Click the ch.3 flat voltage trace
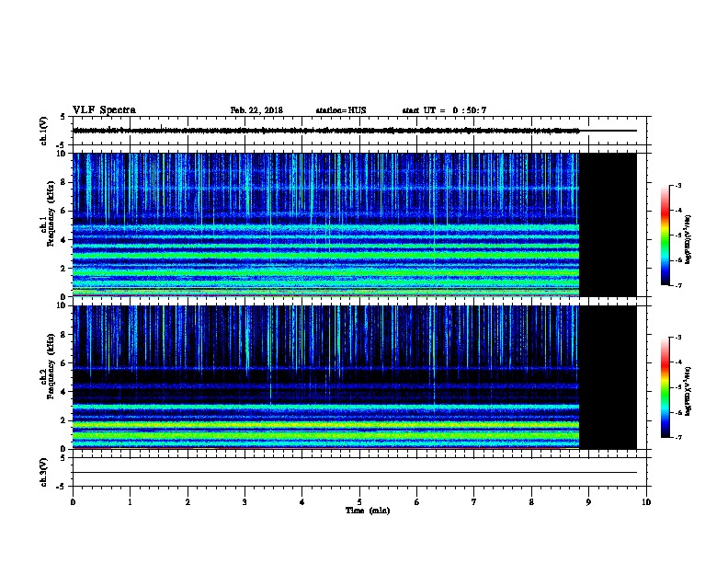 coord(355,473)
